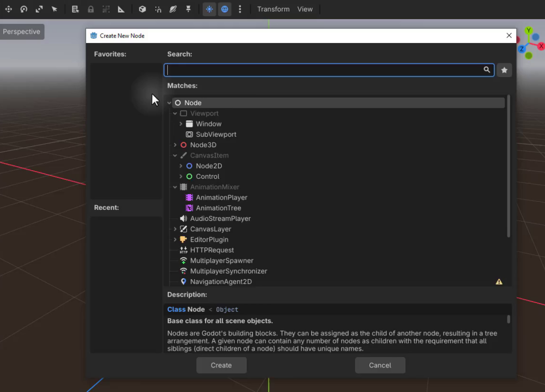Open the Perspective viewport menu

[x=22, y=32]
